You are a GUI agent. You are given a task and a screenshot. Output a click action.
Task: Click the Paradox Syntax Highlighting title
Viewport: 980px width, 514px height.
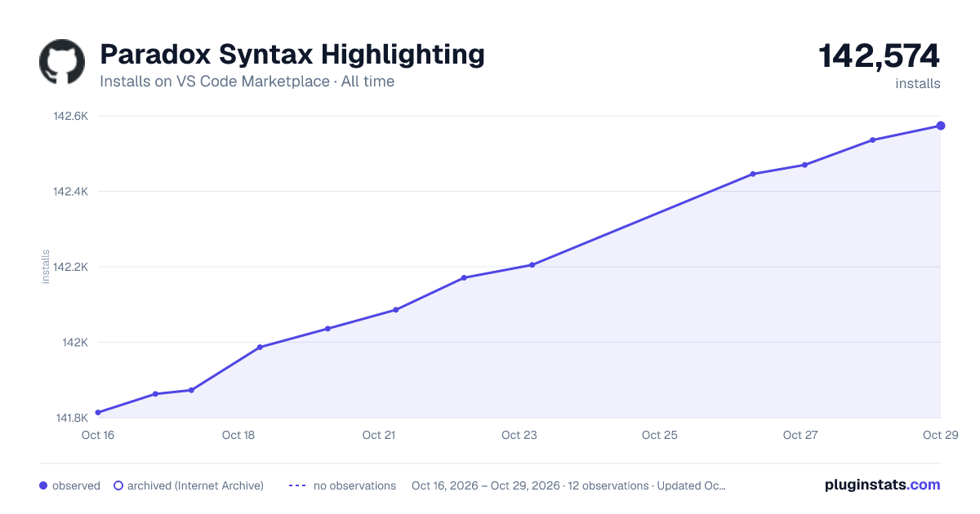pyautogui.click(x=292, y=55)
